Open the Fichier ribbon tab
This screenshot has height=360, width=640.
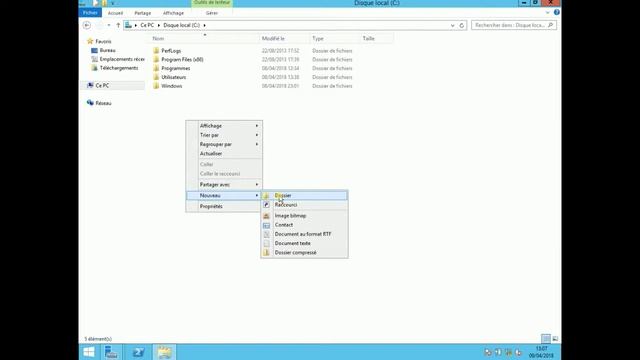click(90, 13)
